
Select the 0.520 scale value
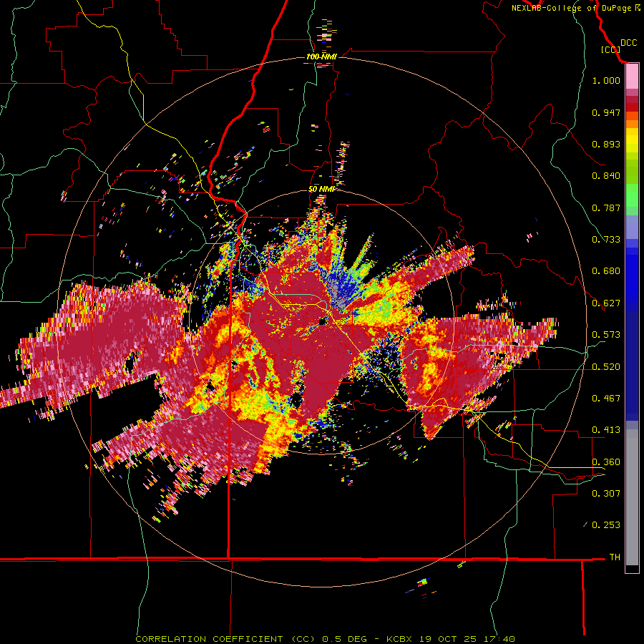(606, 366)
